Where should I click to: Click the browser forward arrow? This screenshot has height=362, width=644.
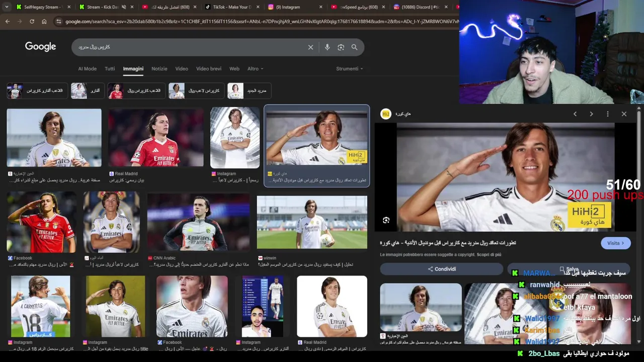[x=20, y=21]
